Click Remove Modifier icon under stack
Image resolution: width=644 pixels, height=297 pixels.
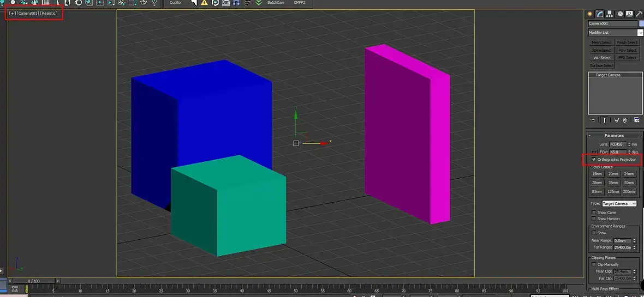pyautogui.click(x=624, y=120)
